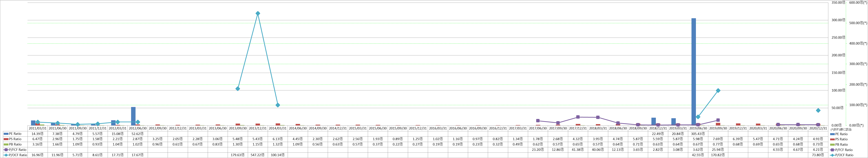
Task: Select the P/OCF diamond marker at the 2013/12/31 peak
Action: pyautogui.click(x=258, y=13)
